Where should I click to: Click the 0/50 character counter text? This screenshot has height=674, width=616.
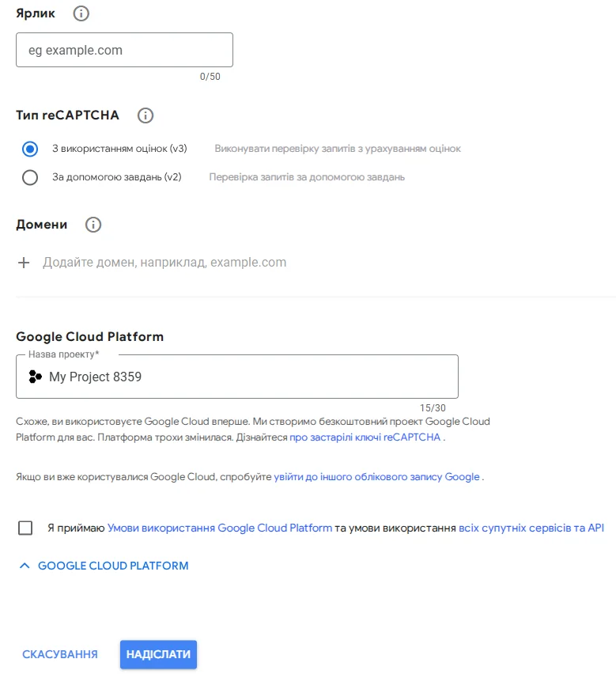pyautogui.click(x=210, y=77)
